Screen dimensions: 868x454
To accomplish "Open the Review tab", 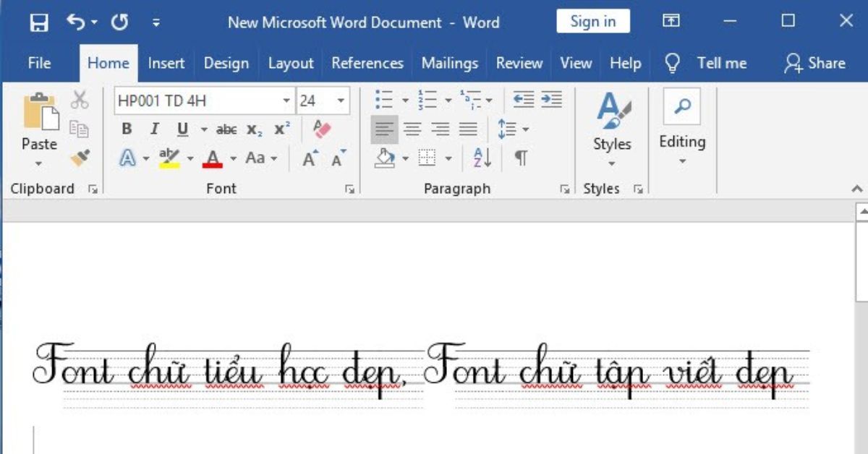I will point(519,63).
